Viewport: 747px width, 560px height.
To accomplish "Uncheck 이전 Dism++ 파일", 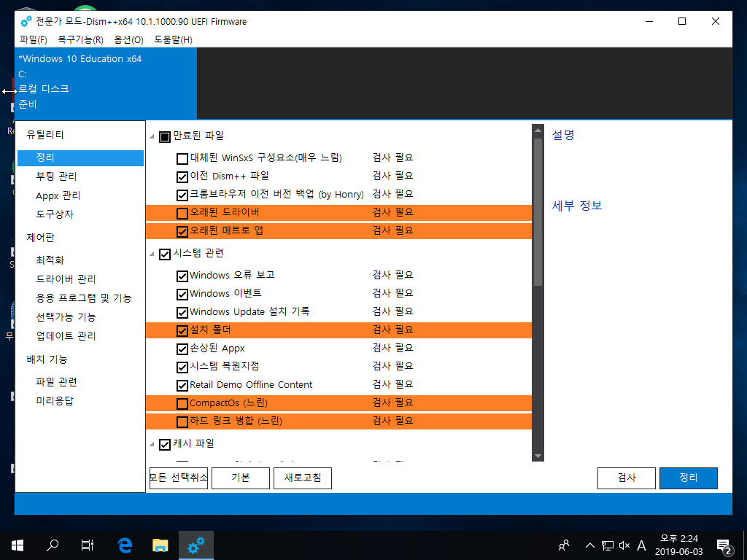I will pyautogui.click(x=182, y=177).
